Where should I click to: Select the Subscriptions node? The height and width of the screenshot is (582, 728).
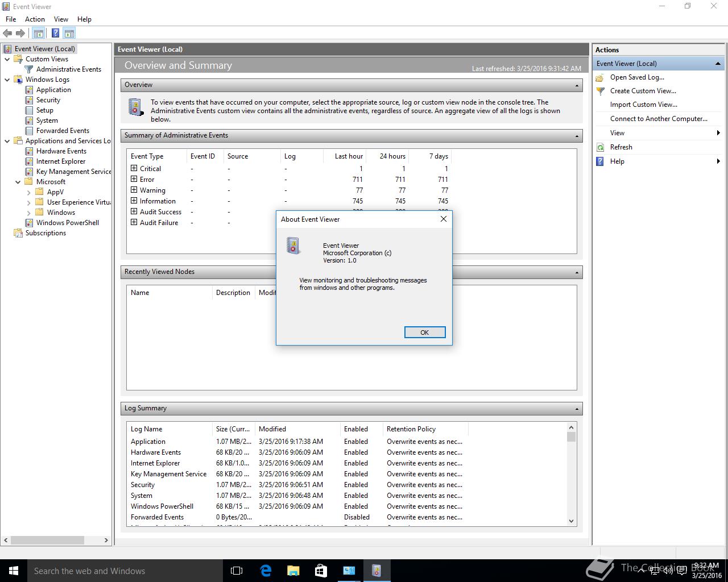45,233
